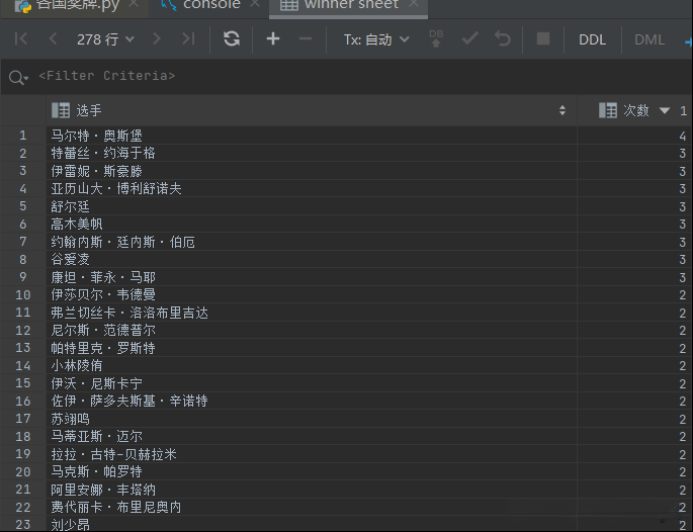
Task: Reload the table data
Action: coord(232,39)
